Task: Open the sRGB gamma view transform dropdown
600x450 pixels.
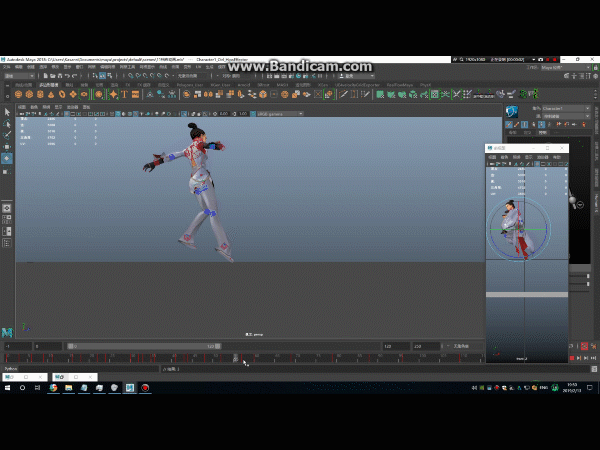Action: (280, 114)
